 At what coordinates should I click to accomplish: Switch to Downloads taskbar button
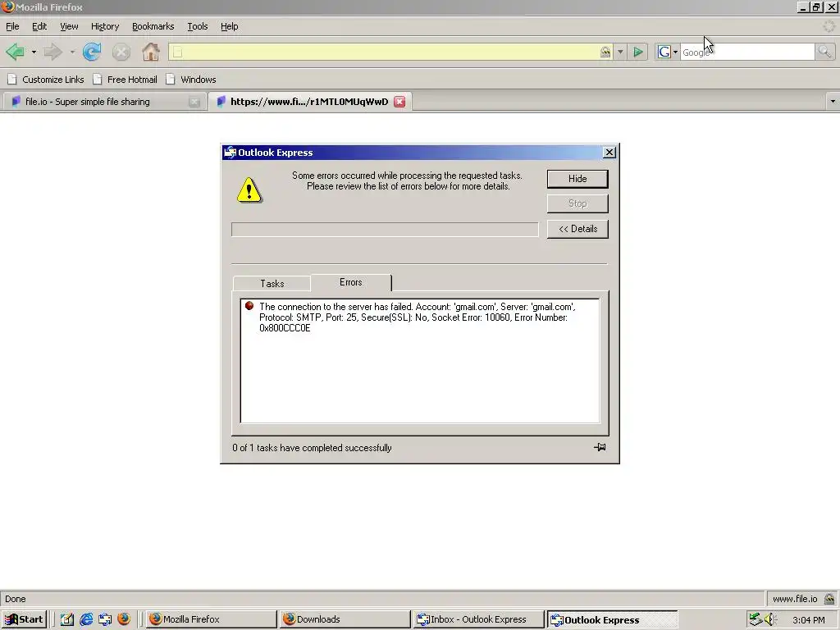tap(345, 619)
